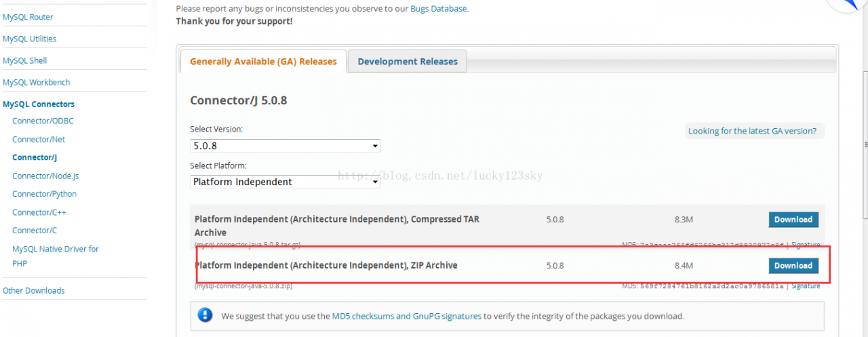868x337 pixels.
Task: Select Connector/ODBC in sidebar
Action: [43, 121]
